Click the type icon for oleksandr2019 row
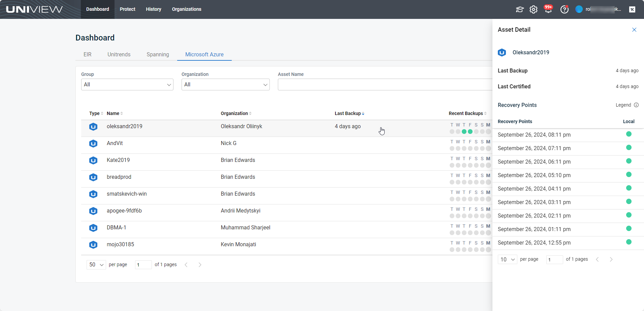644x311 pixels. coord(93,126)
